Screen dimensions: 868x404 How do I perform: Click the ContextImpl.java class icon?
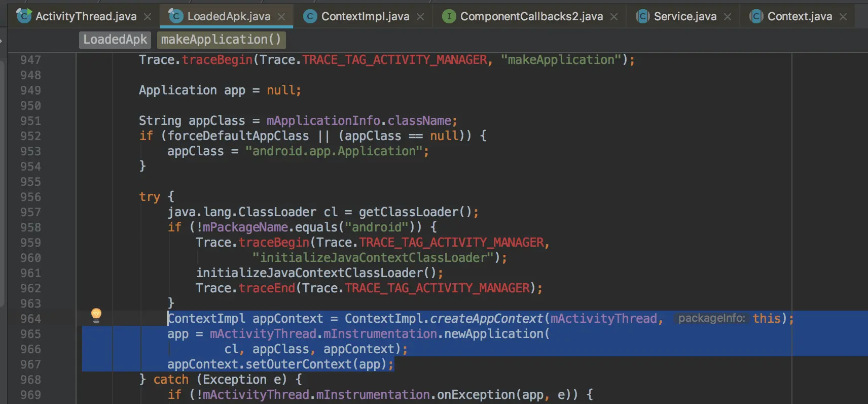point(310,17)
